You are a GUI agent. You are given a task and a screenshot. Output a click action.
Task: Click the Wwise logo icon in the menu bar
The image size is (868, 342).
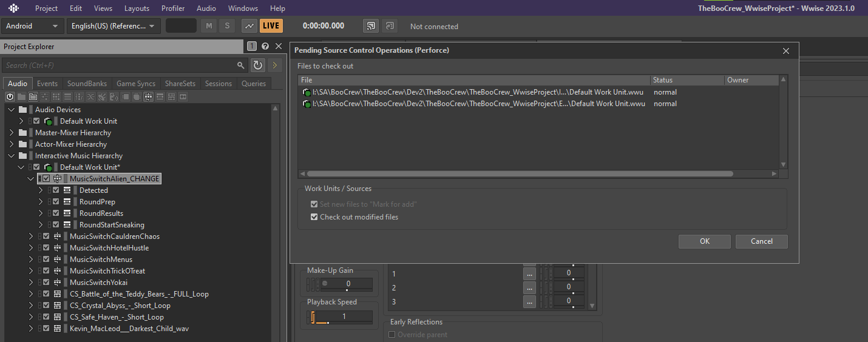(x=13, y=8)
